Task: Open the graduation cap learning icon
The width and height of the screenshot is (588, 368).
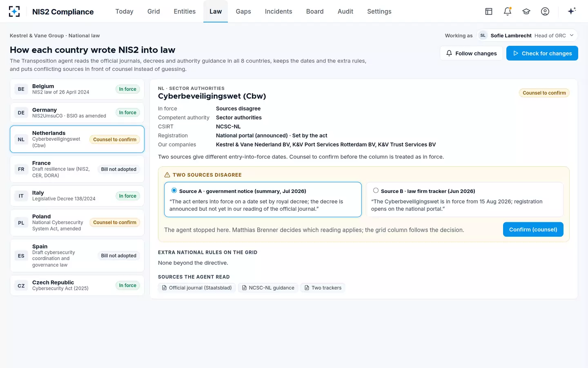Action: click(x=526, y=11)
